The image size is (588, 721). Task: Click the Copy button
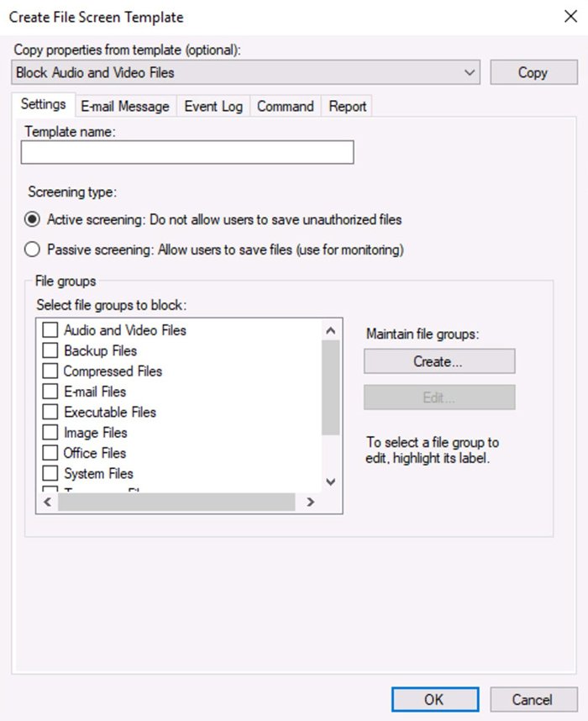(x=533, y=73)
